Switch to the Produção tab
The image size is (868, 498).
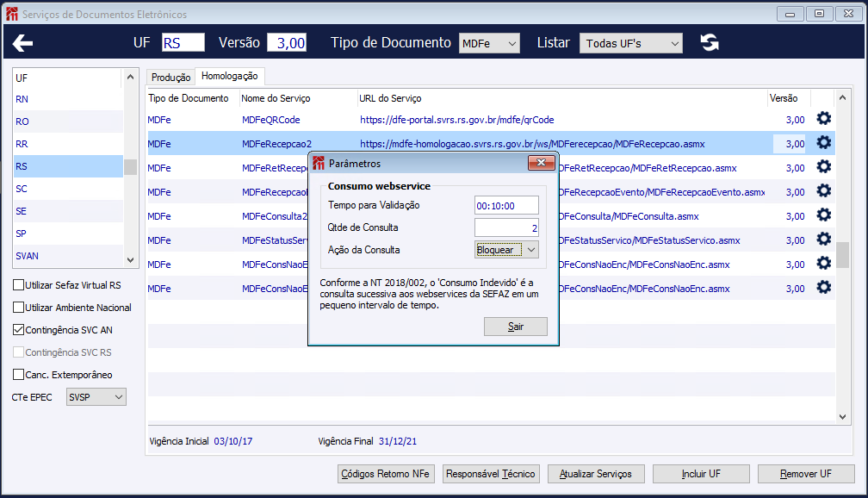click(170, 78)
